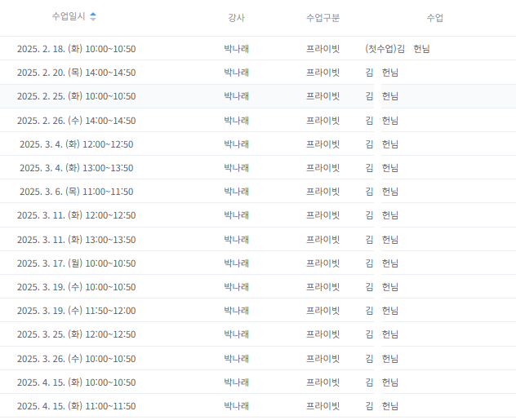Image resolution: width=516 pixels, height=420 pixels.
Task: Click 김 헌님 in the 4. 15. 11:00~11:50 row
Action: click(382, 406)
